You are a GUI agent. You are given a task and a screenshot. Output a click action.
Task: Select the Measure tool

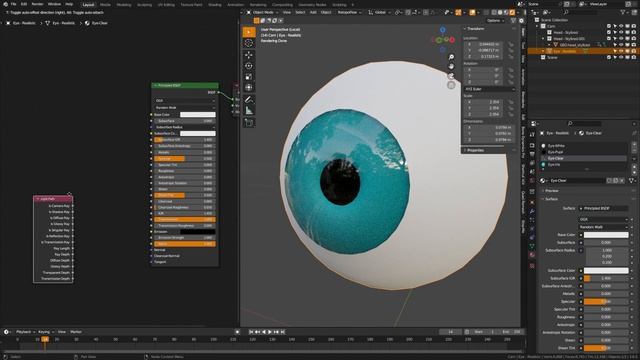[249, 111]
